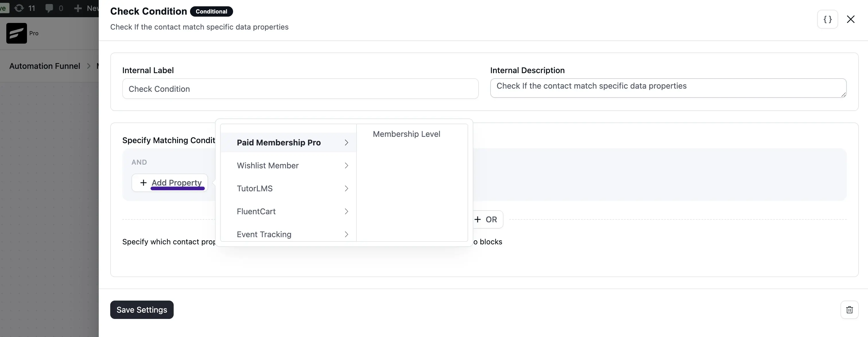Click the Add Property button
The width and height of the screenshot is (868, 337).
[x=170, y=183]
